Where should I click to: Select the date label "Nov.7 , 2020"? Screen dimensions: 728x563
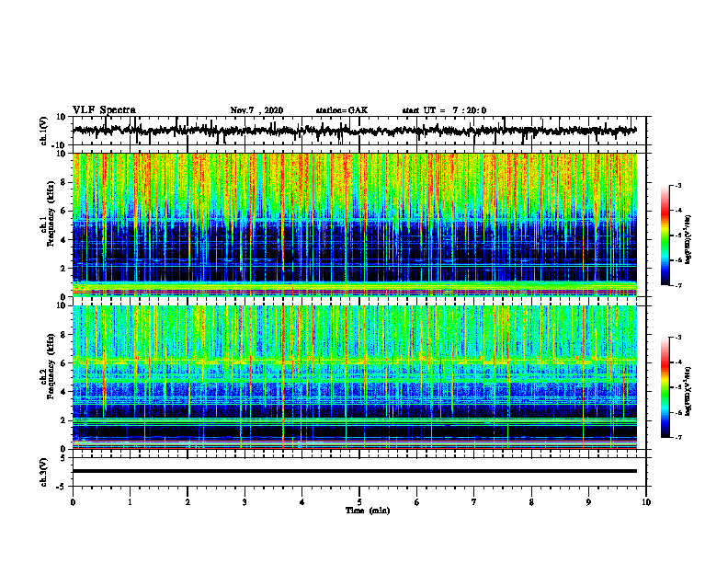tap(256, 110)
